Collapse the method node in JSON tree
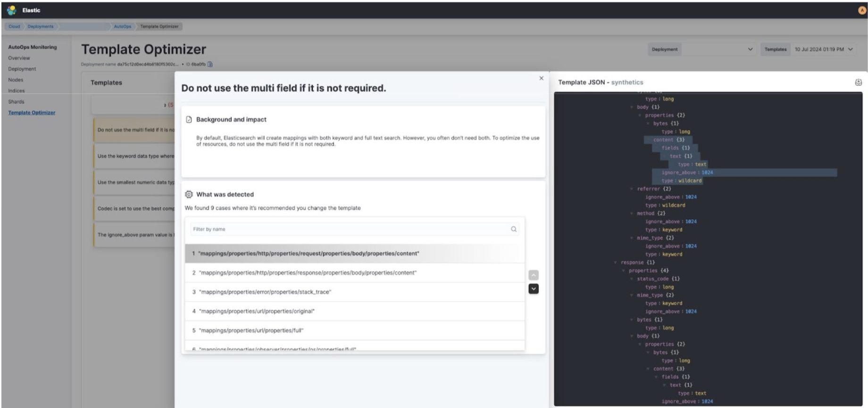The width and height of the screenshot is (868, 408). click(632, 213)
